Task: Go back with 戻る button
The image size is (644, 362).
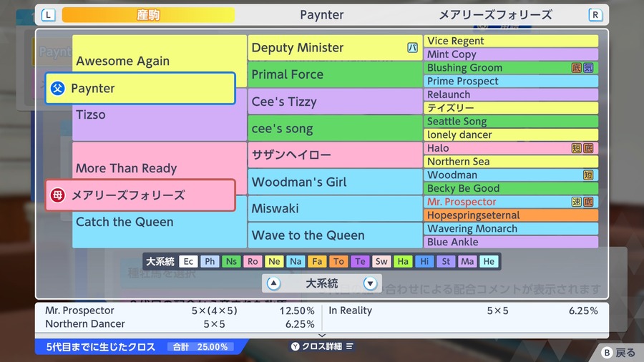Action: click(x=619, y=353)
